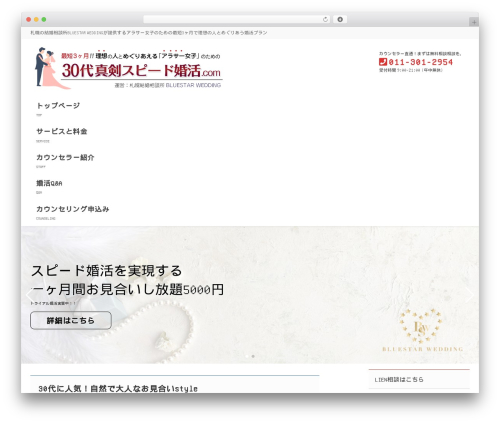Click the slide headline スピード婚活を実現する
The width and height of the screenshot is (500, 423).
[107, 271]
